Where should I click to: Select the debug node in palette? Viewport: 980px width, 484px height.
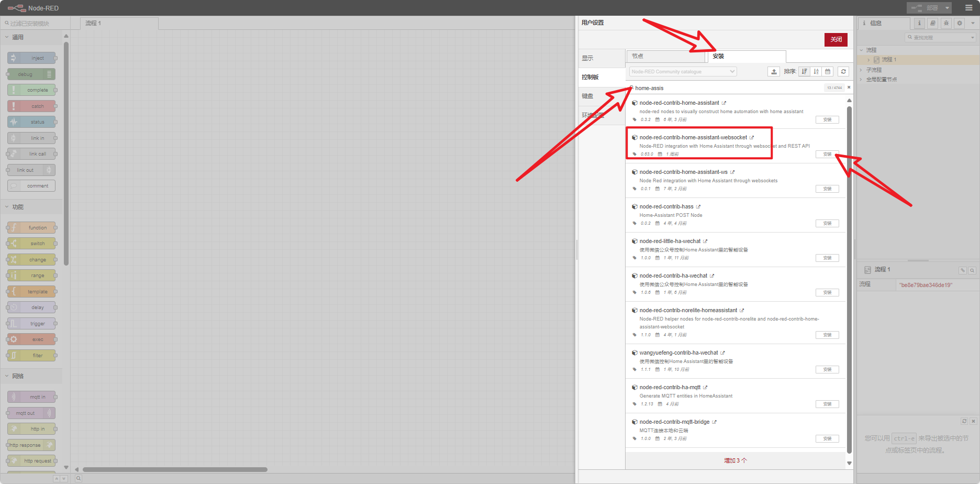click(31, 74)
